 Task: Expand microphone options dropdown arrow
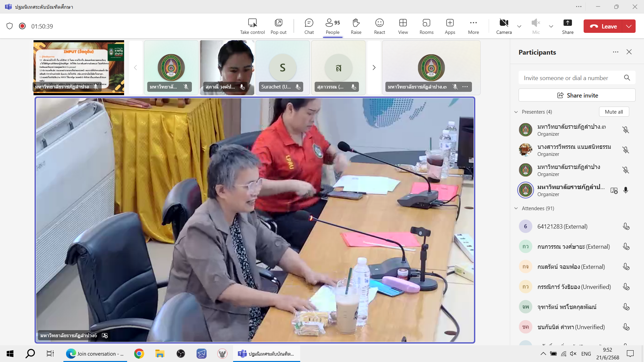click(551, 26)
